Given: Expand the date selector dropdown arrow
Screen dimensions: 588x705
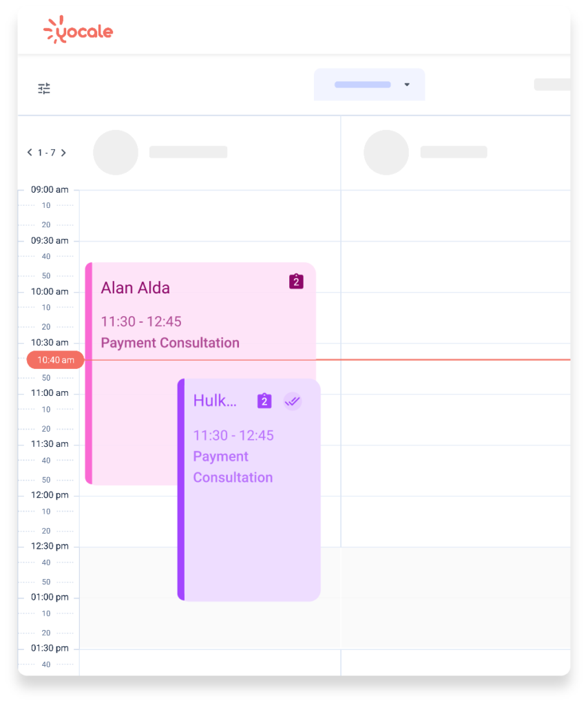Looking at the screenshot, I should click(407, 85).
